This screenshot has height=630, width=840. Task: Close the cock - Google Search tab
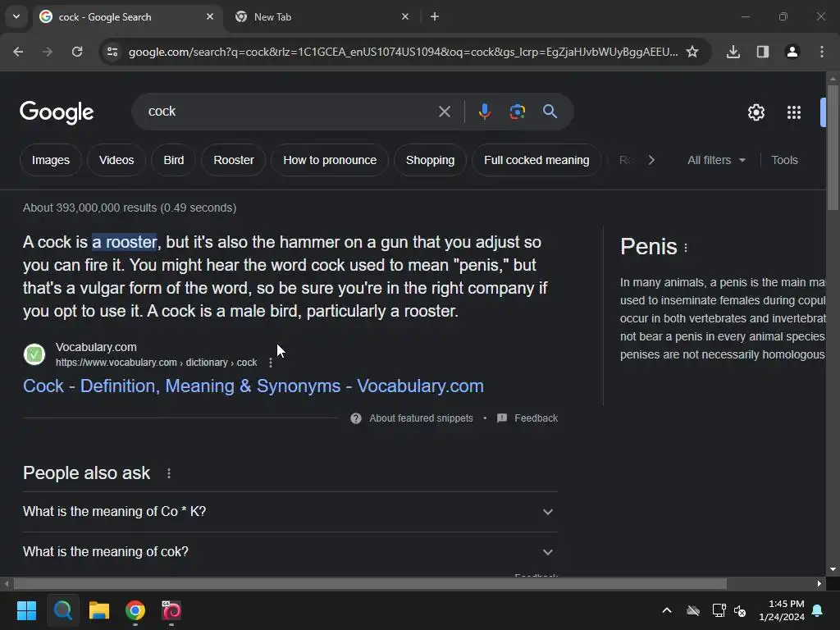210,16
